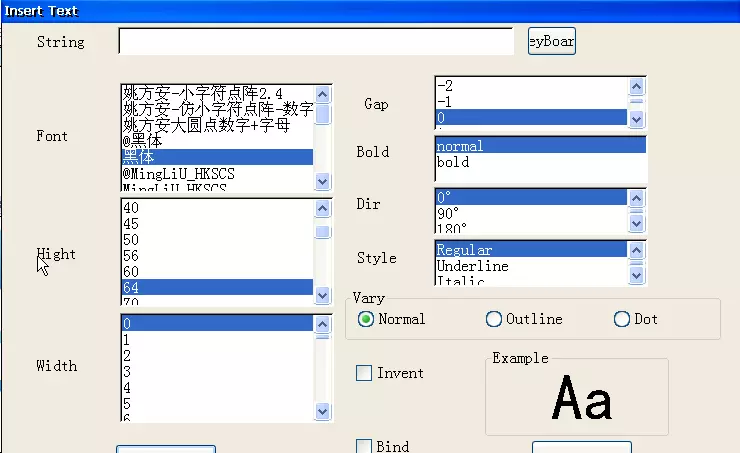The image size is (740, 453).
Task: Select the Normal vary radio button
Action: pos(366,319)
